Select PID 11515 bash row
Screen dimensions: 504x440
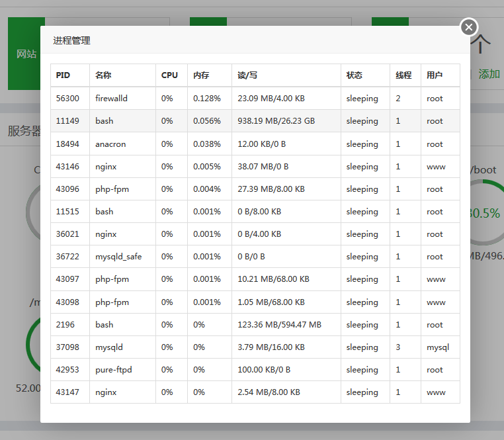pos(255,212)
